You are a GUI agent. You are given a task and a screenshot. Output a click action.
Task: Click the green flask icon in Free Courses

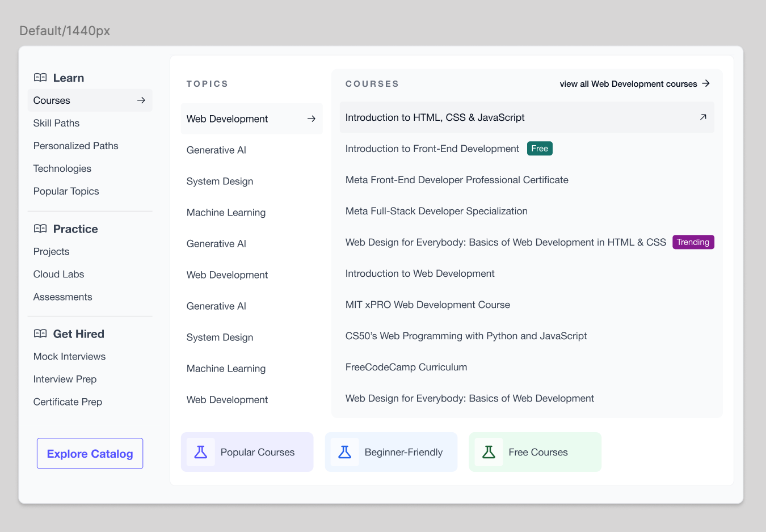coord(489,452)
